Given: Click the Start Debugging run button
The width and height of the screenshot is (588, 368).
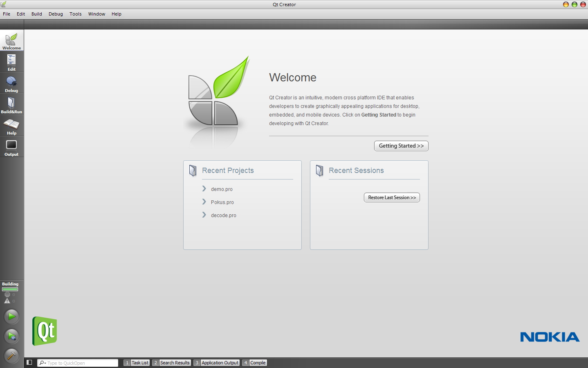Looking at the screenshot, I should pyautogui.click(x=11, y=336).
